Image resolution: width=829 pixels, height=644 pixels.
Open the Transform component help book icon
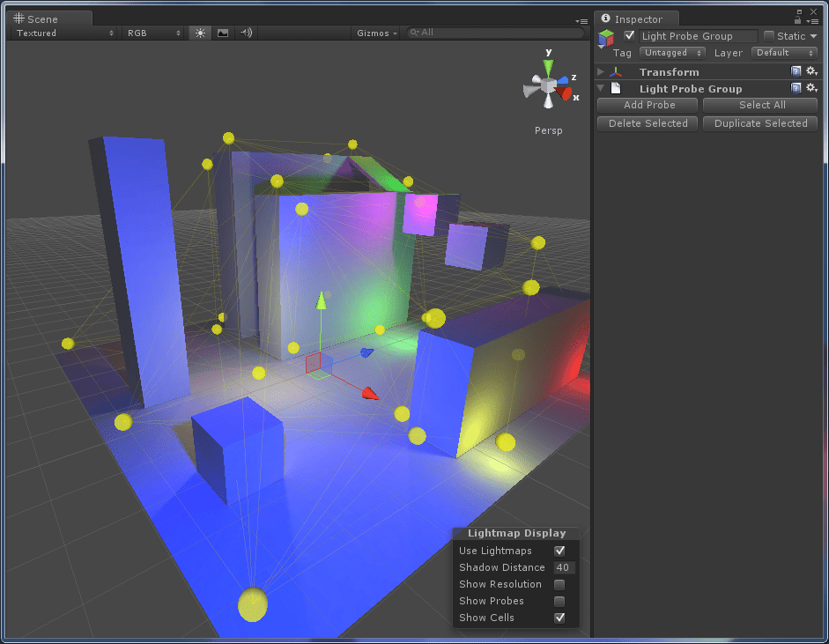click(x=796, y=71)
